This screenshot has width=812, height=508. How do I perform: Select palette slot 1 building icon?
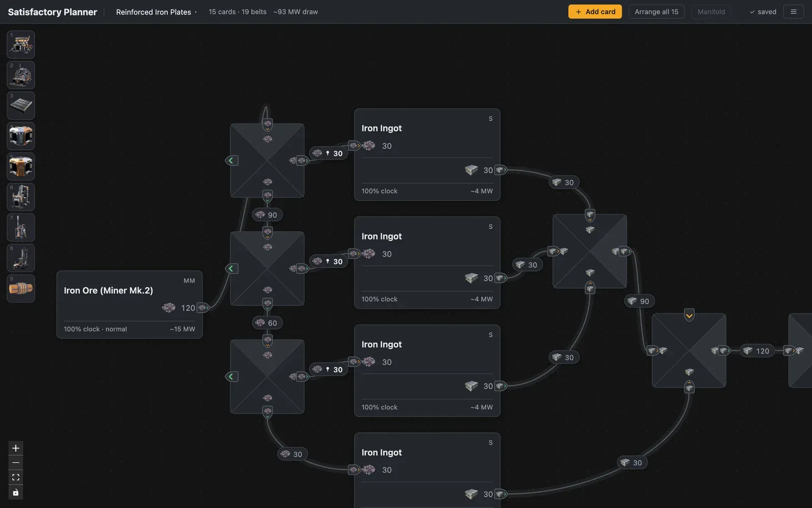pyautogui.click(x=21, y=44)
